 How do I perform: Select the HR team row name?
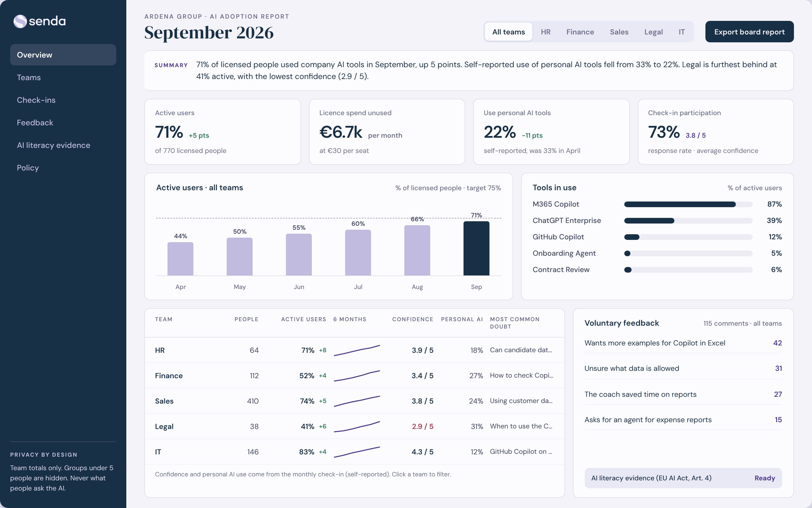pos(160,350)
